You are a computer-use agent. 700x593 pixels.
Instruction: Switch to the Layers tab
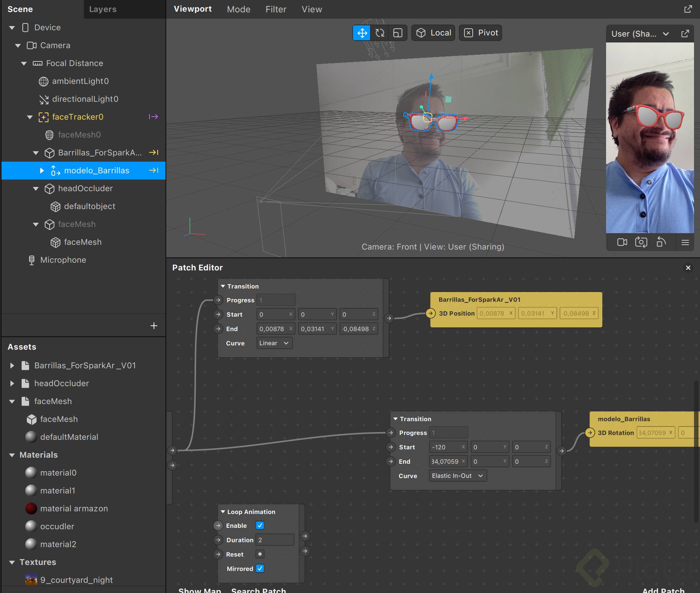point(103,9)
